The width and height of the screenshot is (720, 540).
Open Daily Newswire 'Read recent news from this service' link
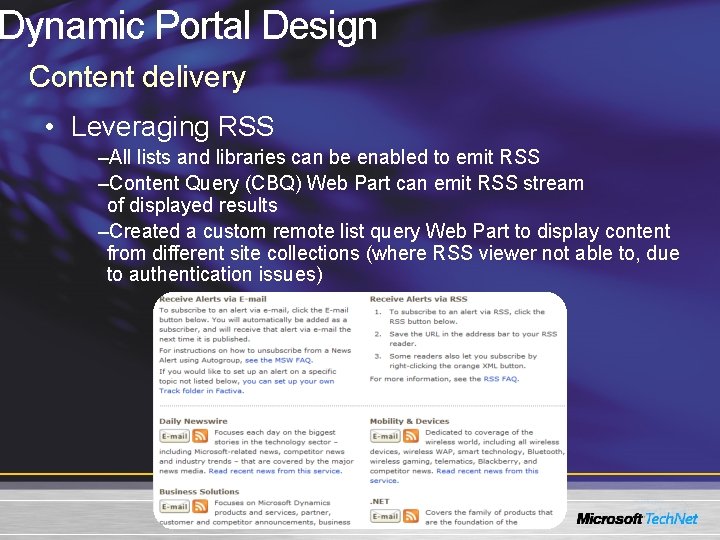[275, 471]
